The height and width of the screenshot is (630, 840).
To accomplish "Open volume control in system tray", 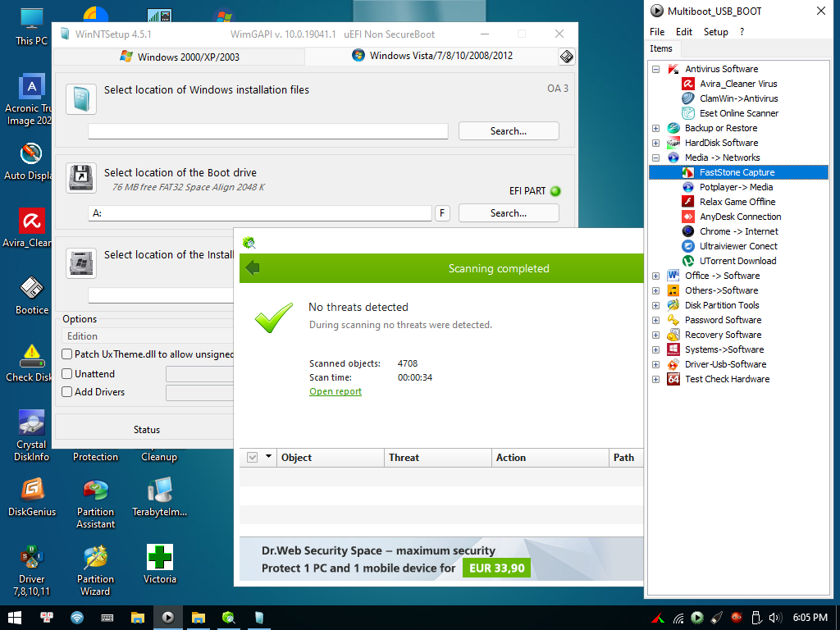I will click(x=775, y=618).
